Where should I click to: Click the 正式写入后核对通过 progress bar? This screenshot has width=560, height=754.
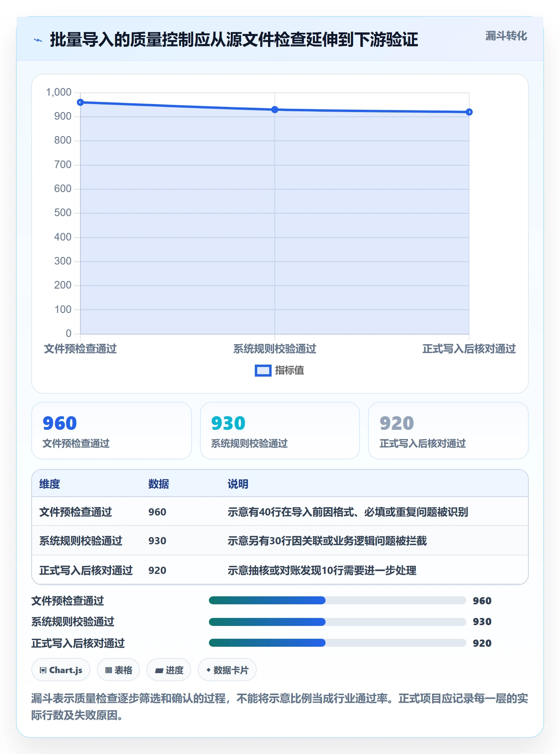pyautogui.click(x=338, y=643)
